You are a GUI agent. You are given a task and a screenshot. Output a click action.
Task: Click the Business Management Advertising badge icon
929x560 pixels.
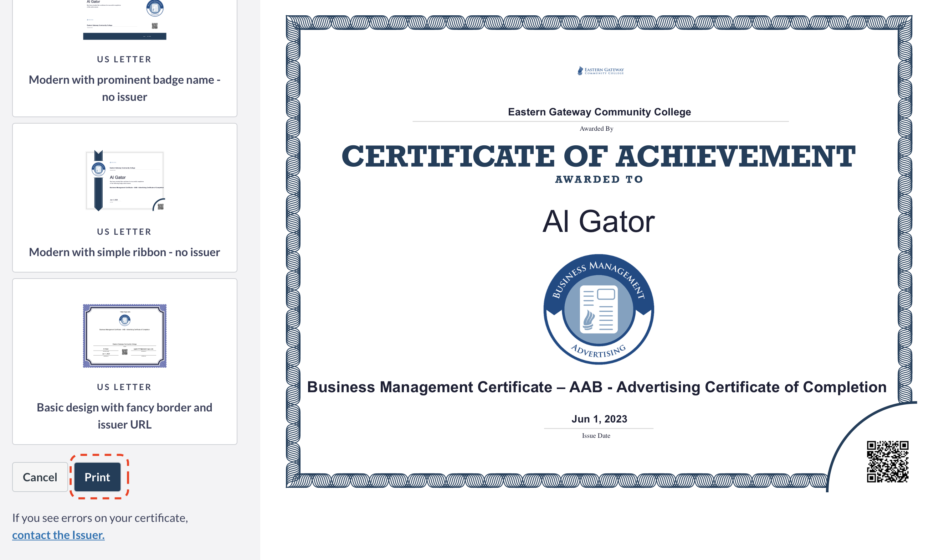coord(598,309)
